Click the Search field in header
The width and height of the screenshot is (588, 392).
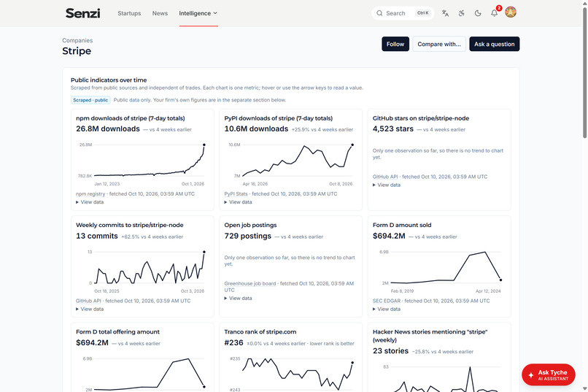click(x=403, y=13)
